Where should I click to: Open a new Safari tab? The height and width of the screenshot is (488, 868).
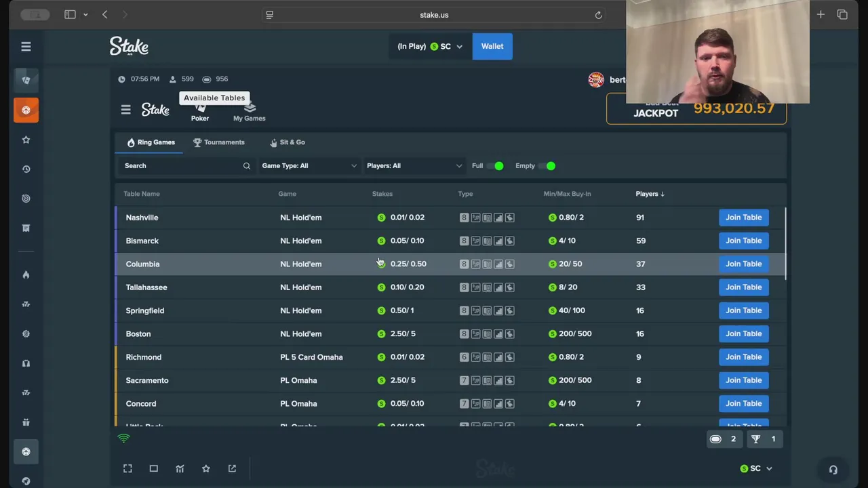pyautogui.click(x=821, y=15)
